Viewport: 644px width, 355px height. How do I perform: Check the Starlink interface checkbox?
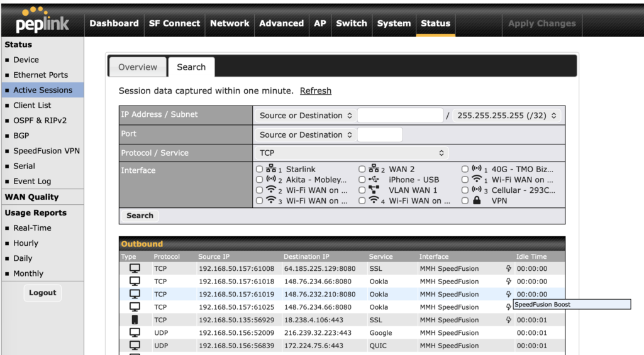click(259, 169)
